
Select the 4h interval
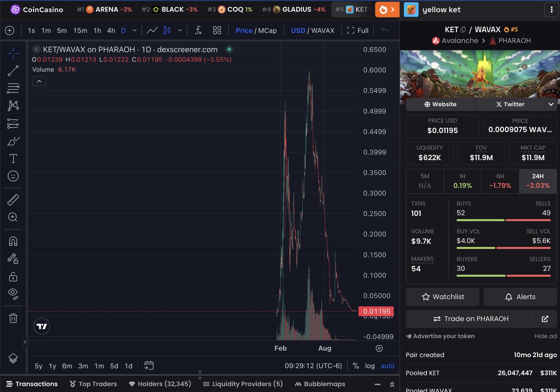(x=111, y=30)
